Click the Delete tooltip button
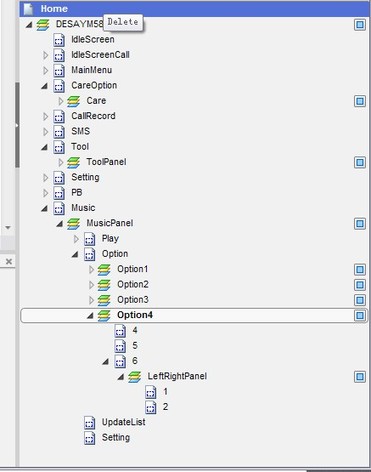Screen dimensions: 371x472 [123, 22]
